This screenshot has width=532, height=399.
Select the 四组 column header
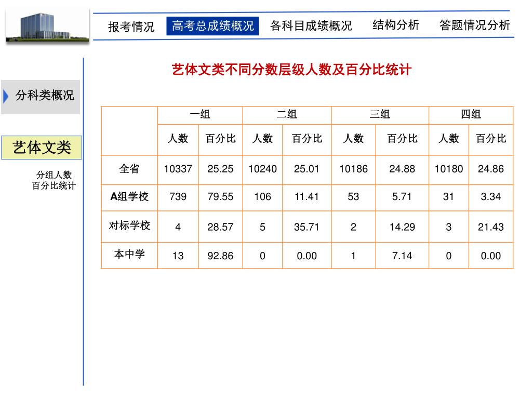tap(471, 114)
